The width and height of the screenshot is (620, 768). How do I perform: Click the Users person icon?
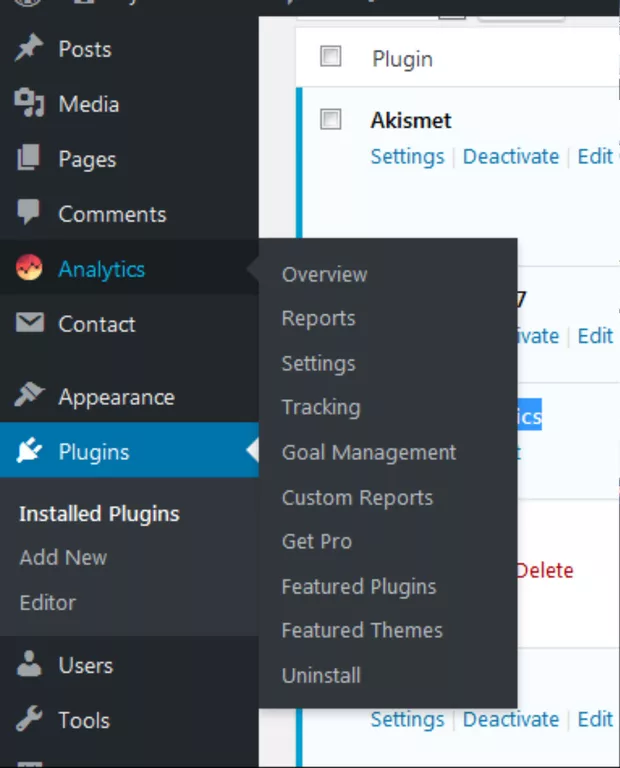[x=29, y=665]
